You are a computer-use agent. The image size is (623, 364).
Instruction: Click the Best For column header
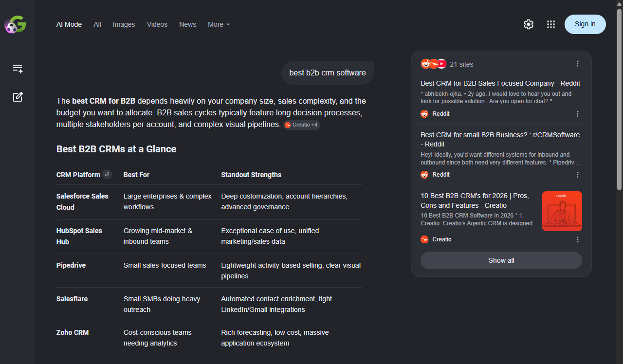pyautogui.click(x=136, y=175)
